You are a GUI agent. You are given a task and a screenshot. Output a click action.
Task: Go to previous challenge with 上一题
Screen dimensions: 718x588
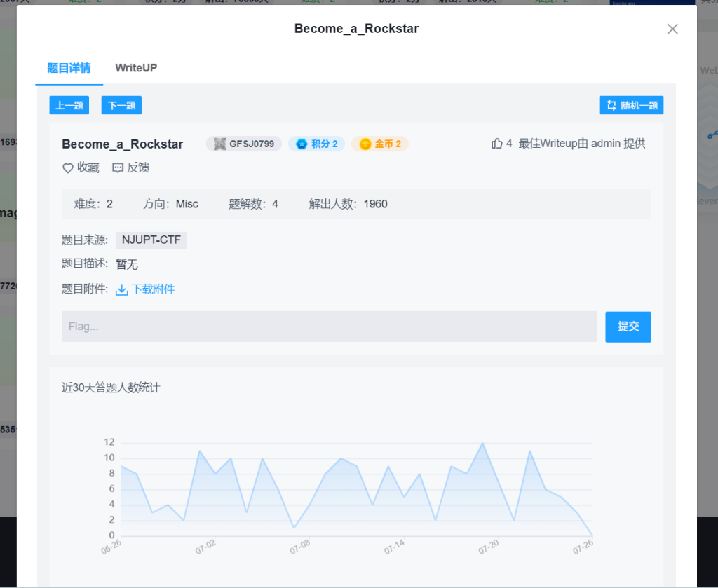pyautogui.click(x=69, y=106)
